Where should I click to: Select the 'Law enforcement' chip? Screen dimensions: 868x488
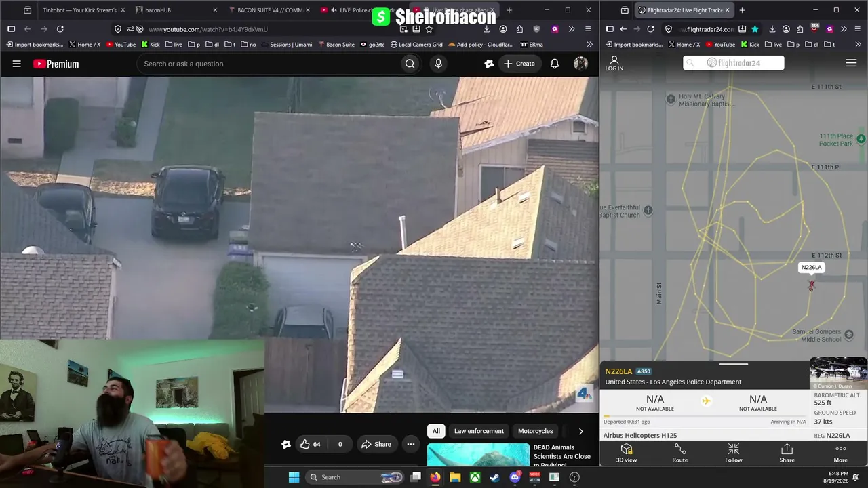pos(479,431)
